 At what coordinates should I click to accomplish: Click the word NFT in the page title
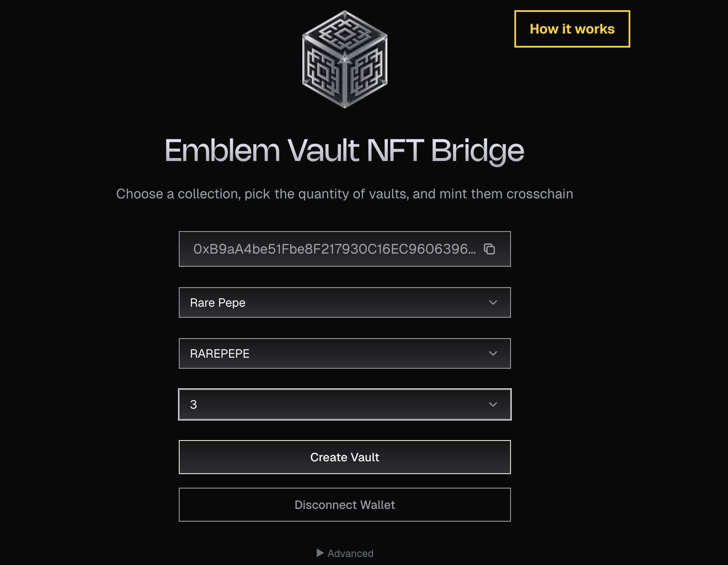click(395, 150)
